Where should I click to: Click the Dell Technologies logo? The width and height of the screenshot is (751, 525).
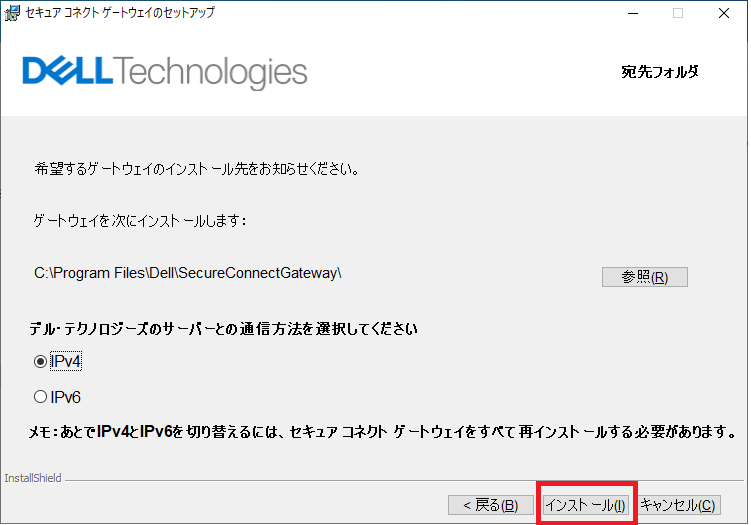click(165, 72)
